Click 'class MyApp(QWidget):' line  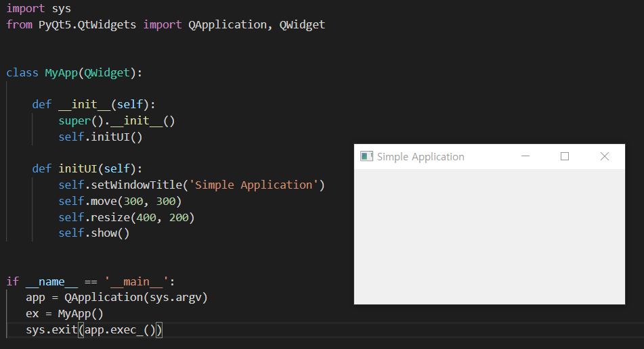point(74,72)
